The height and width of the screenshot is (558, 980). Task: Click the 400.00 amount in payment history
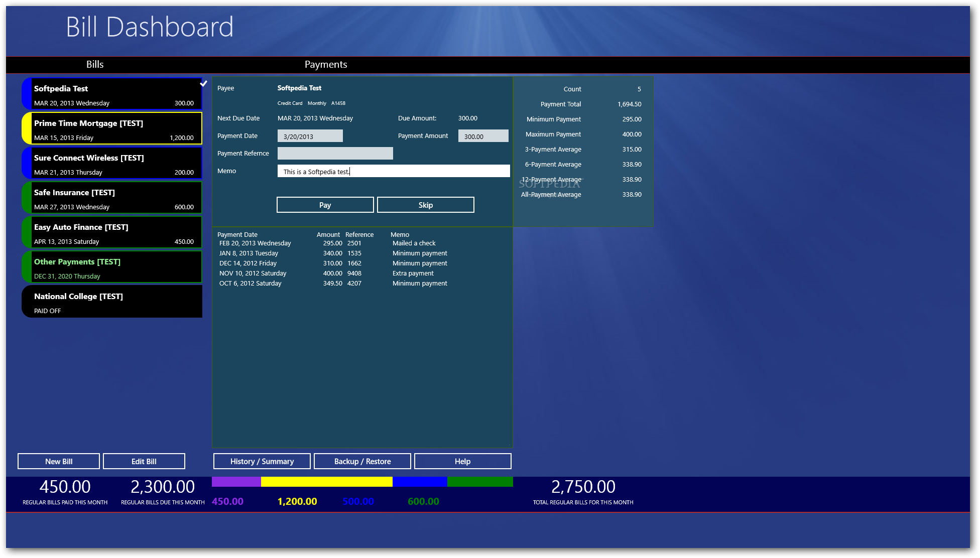[x=333, y=273]
